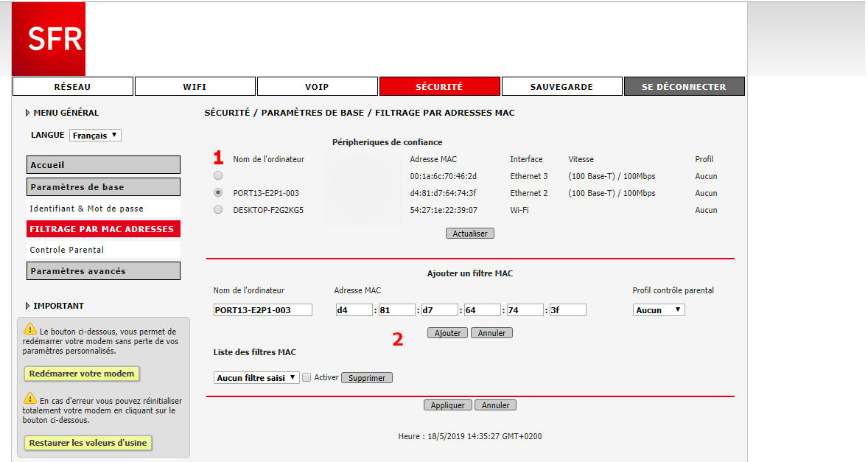Open Profil contrôle parental dropdown
This screenshot has height=462, width=868.
pos(659,310)
